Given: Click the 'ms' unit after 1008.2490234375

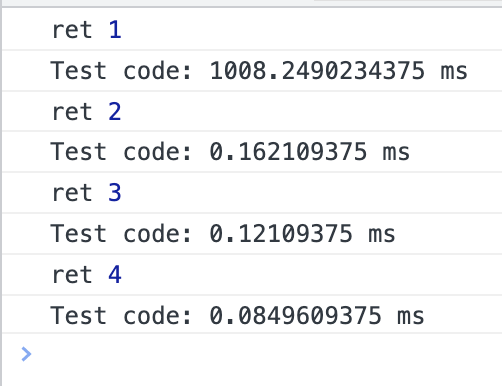Looking at the screenshot, I should coord(454,72).
